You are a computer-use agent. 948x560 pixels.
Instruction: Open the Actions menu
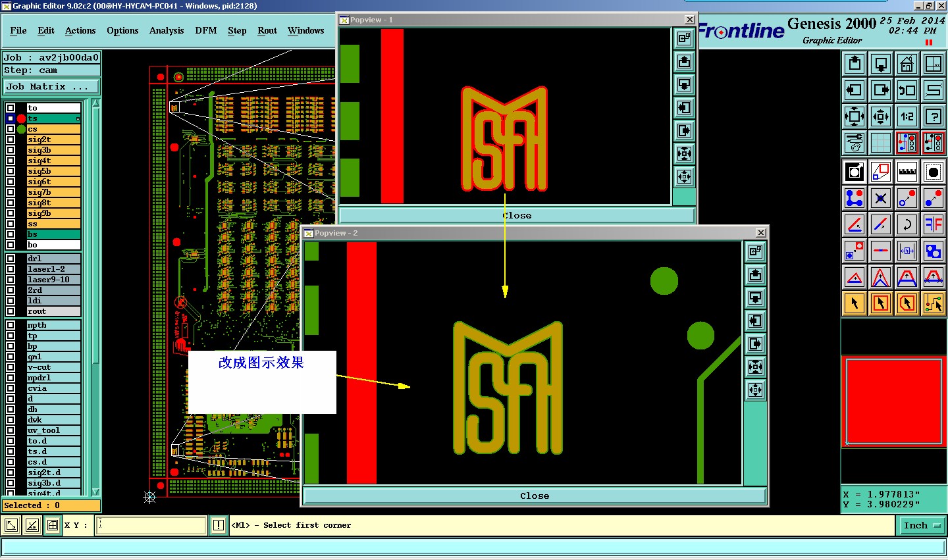point(80,30)
